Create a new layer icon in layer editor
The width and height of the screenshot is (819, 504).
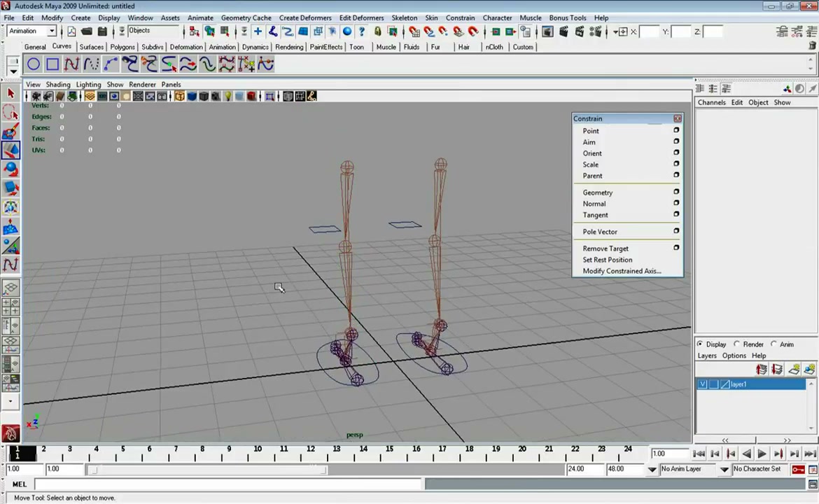(x=794, y=370)
